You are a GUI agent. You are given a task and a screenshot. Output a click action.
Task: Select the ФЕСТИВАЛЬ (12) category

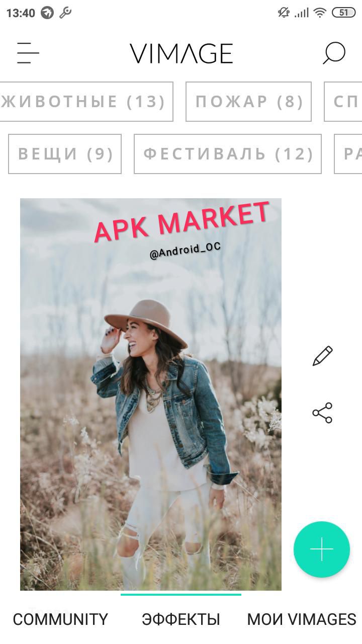[228, 154]
